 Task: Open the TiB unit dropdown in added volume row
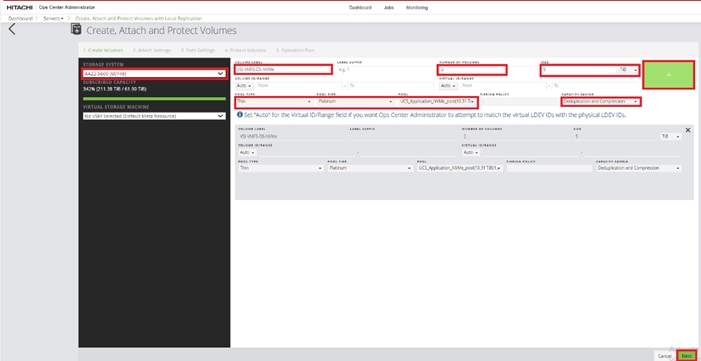coord(671,136)
